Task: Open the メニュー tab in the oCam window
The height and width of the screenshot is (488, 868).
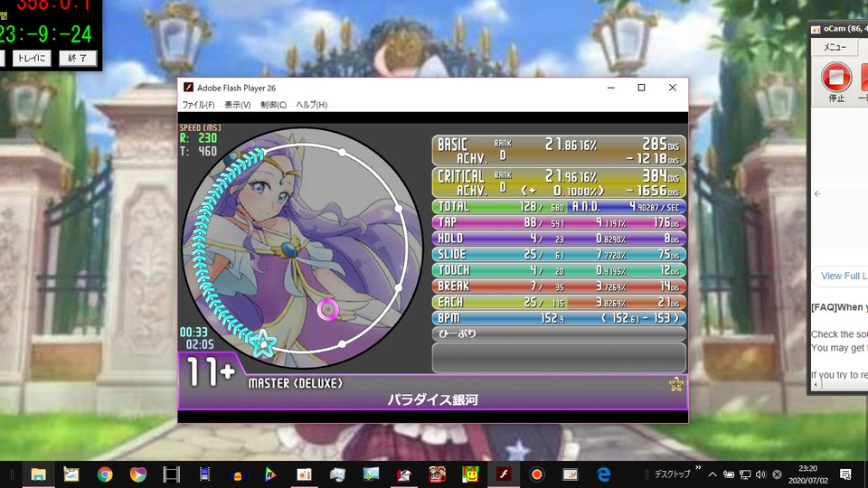Action: pyautogui.click(x=835, y=47)
